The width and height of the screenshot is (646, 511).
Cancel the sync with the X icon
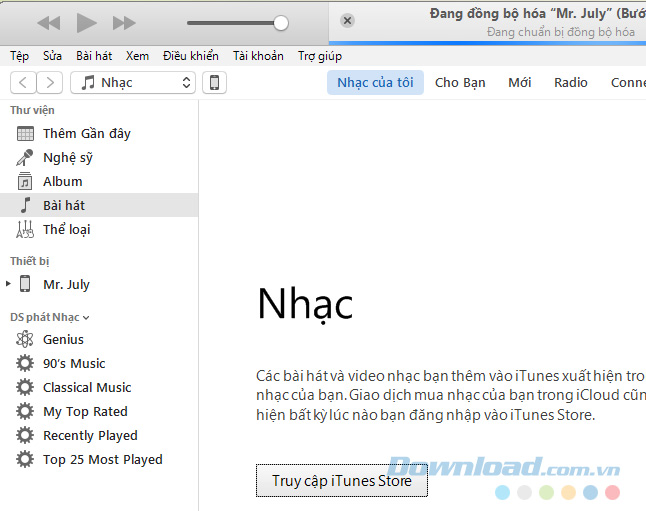[x=347, y=20]
